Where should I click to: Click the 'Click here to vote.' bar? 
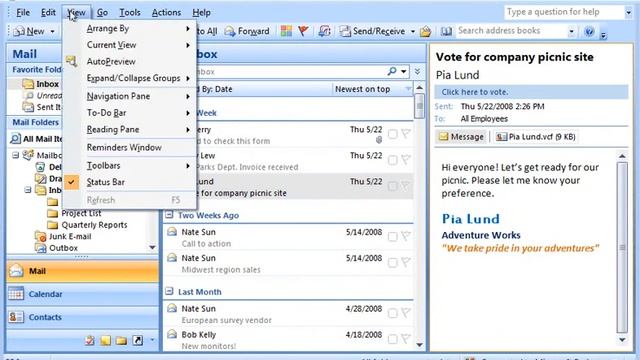[x=531, y=92]
